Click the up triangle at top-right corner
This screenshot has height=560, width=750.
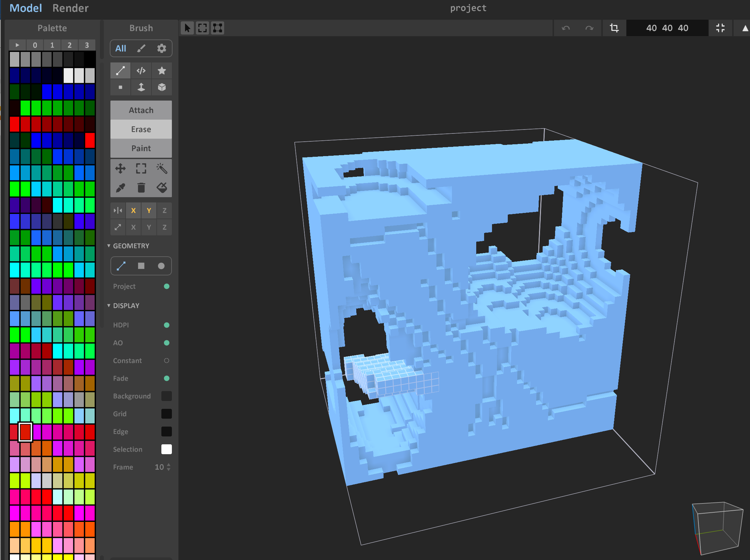click(745, 29)
